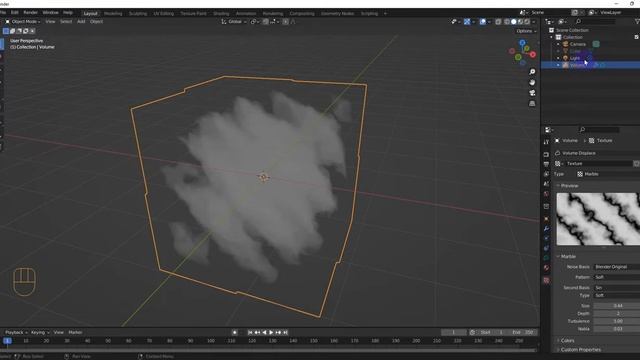Click the Volume Displace modifier icon
This screenshot has width=640, height=360.
pos(558,153)
